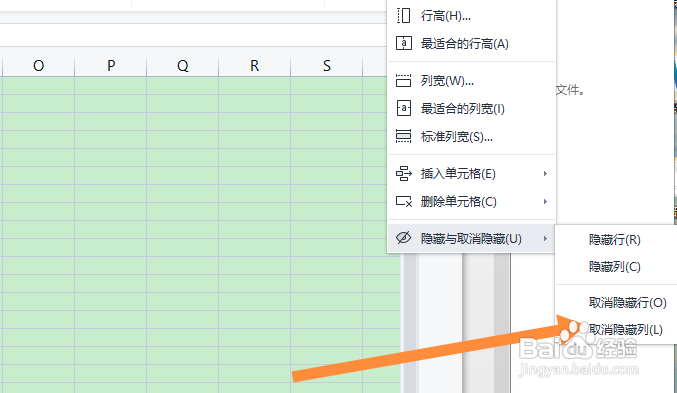Select 最适合的列宽(I) entry
This screenshot has height=393, width=677.
(471, 108)
